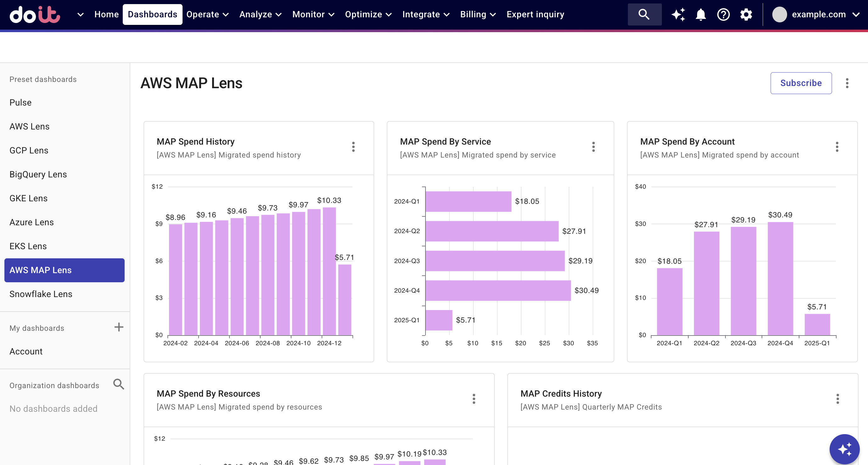Expand the Operate menu
868x465 pixels.
pyautogui.click(x=208, y=14)
